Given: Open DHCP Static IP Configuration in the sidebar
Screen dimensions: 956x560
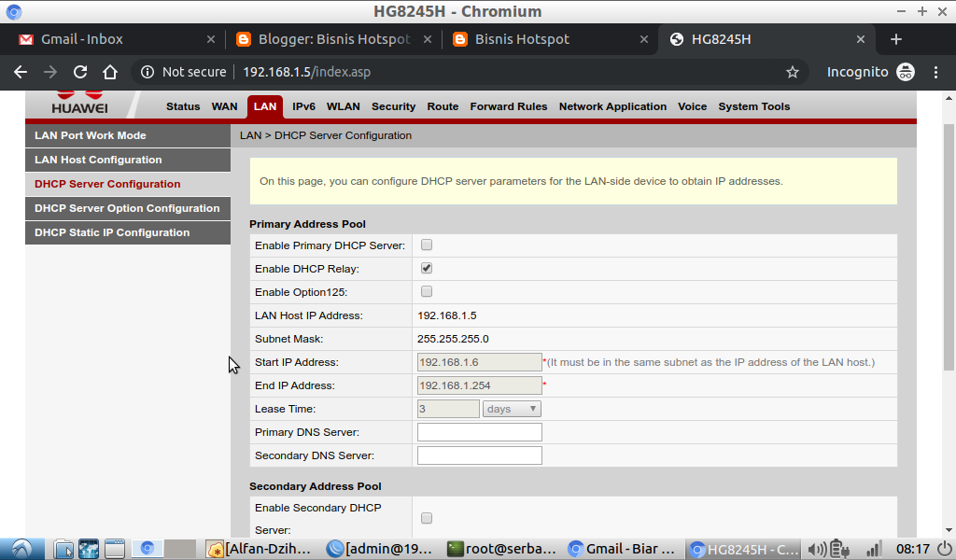Looking at the screenshot, I should 112,232.
